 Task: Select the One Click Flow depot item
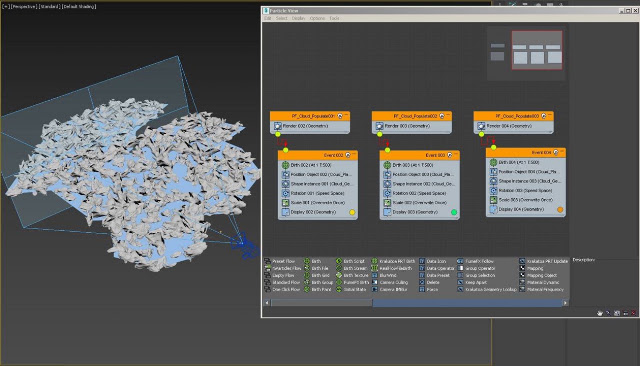tap(282, 289)
